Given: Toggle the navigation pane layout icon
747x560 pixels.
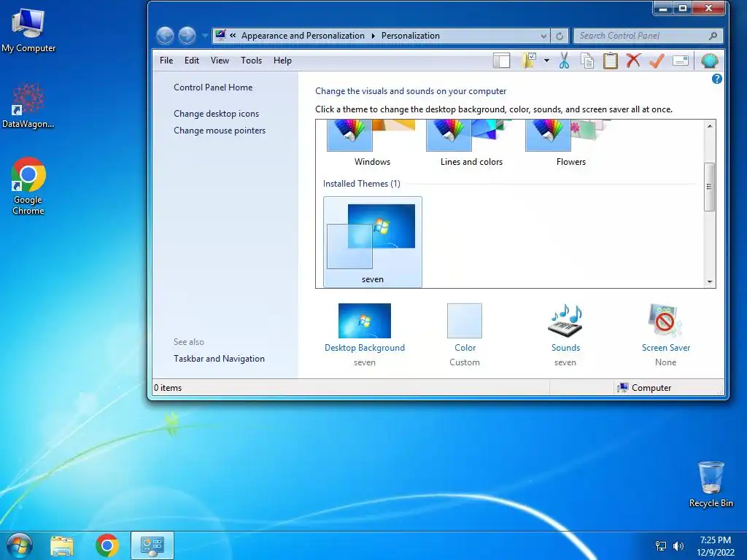Looking at the screenshot, I should click(501, 61).
